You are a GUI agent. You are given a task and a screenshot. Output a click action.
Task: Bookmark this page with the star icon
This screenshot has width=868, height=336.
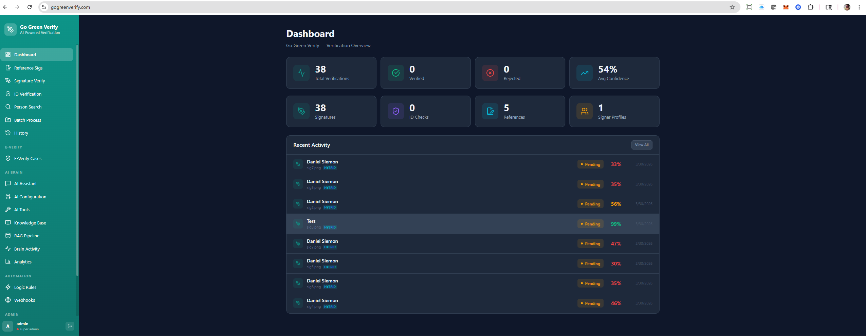[732, 7]
